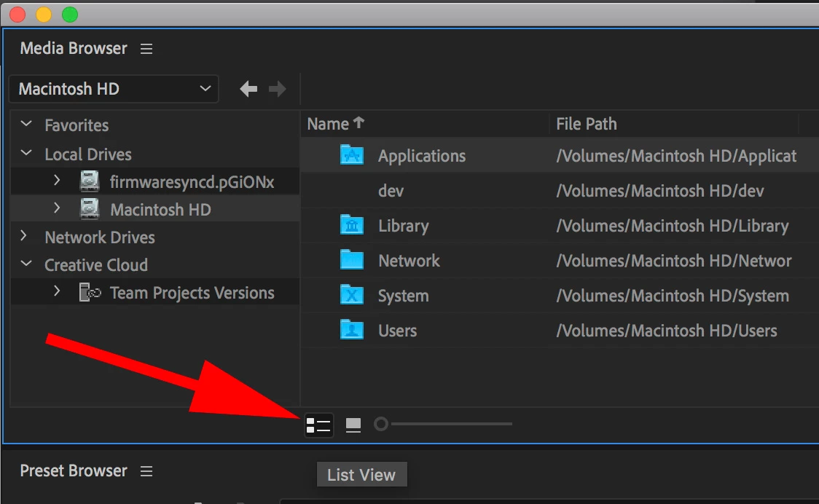Select the System folder icon
Image resolution: width=819 pixels, height=504 pixels.
[x=352, y=294]
